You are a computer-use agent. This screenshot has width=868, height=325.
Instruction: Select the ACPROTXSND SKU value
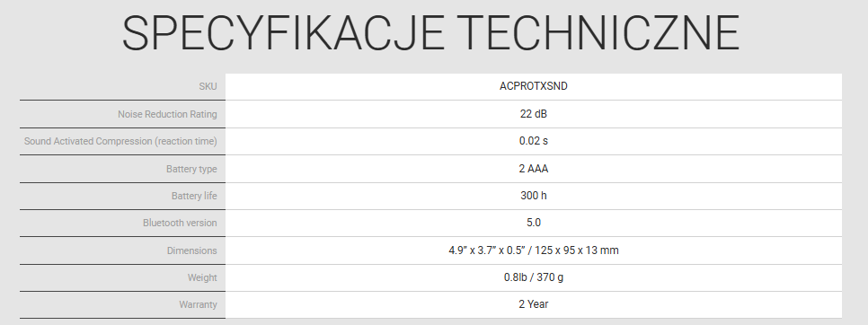[x=533, y=86]
